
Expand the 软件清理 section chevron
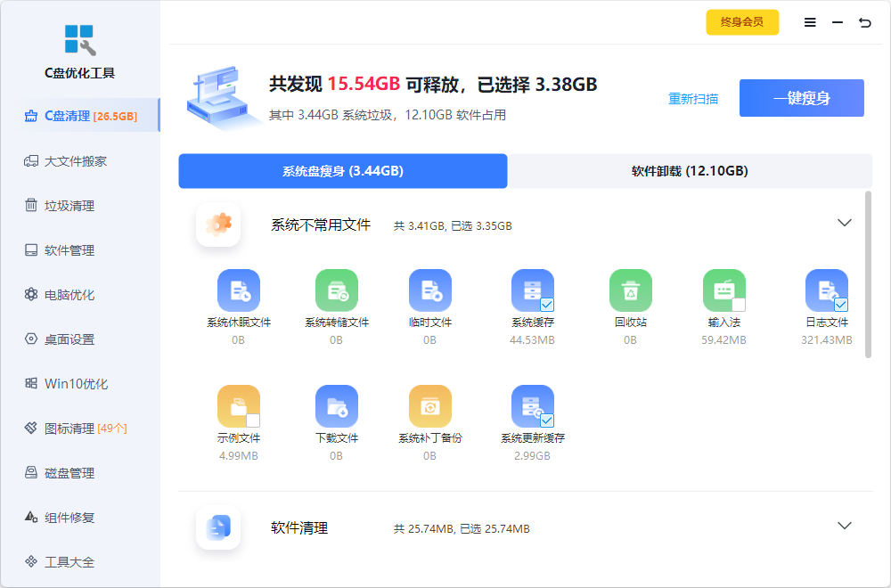845,526
